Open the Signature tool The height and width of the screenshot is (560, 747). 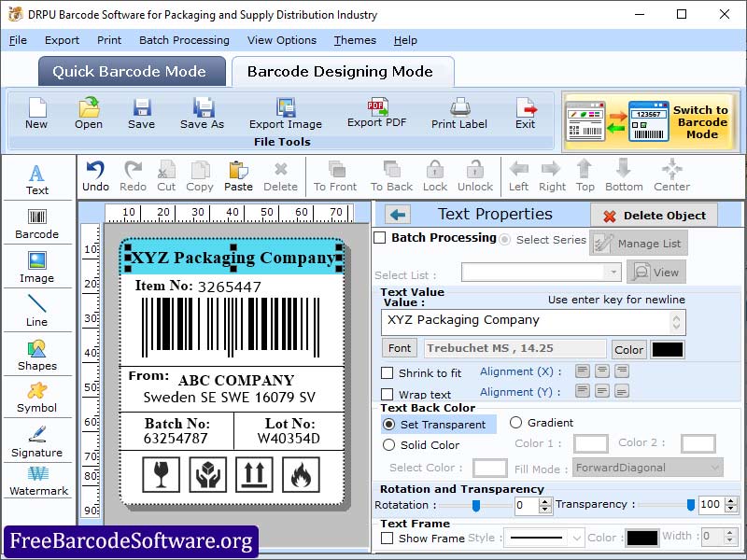[x=37, y=442]
